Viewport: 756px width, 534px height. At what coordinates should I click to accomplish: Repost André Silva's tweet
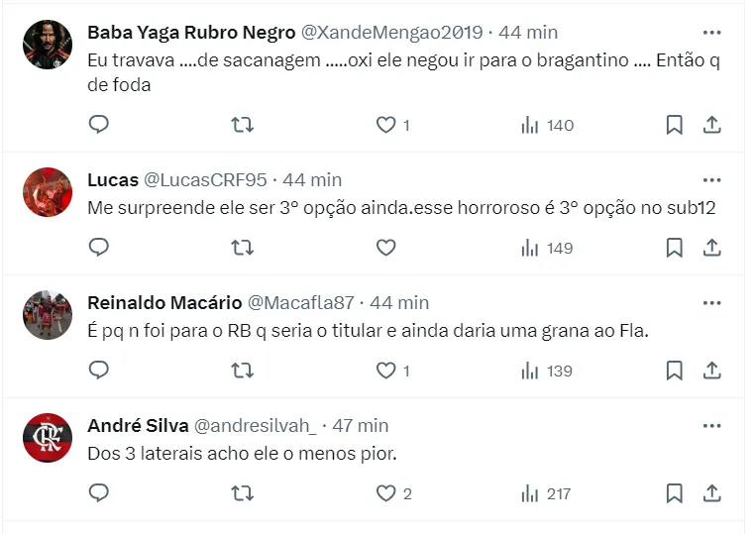point(242,493)
